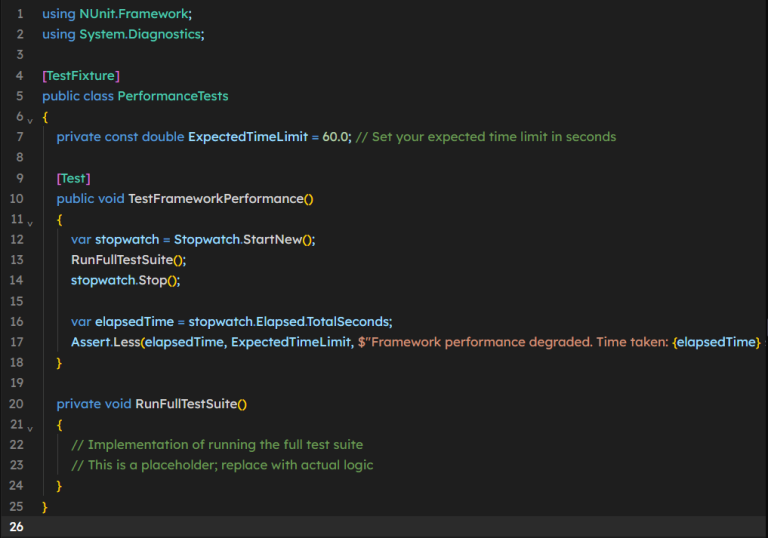Image resolution: width=768 pixels, height=538 pixels.
Task: Click the class name PerformanceTests
Action: pyautogui.click(x=173, y=96)
